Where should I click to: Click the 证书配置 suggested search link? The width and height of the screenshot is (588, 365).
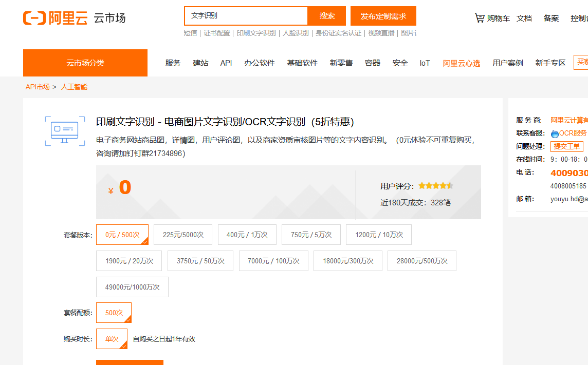[217, 33]
